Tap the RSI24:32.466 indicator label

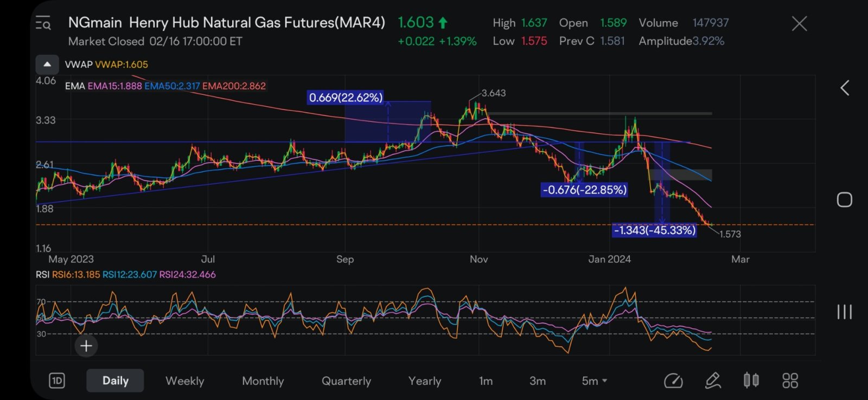pyautogui.click(x=187, y=275)
